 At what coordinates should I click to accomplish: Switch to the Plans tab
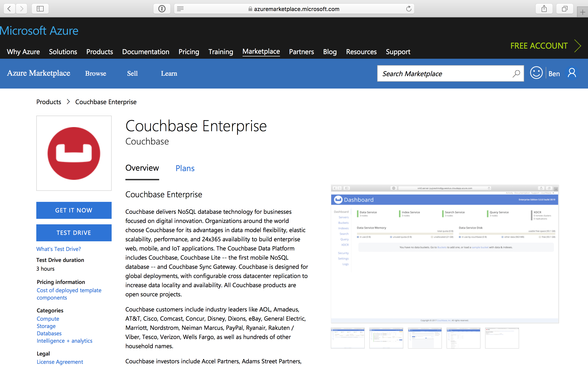click(x=185, y=168)
